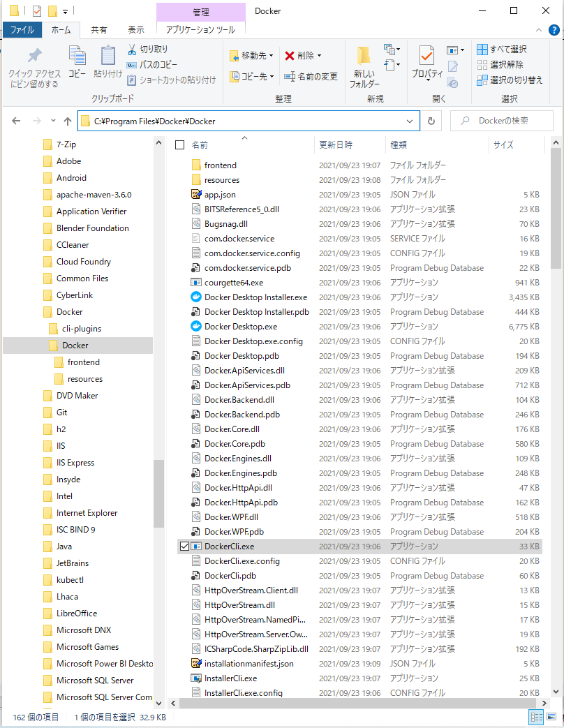The width and height of the screenshot is (564, 728).
Task: Click the navigation pane scrollbar thumb
Action: click(158, 494)
